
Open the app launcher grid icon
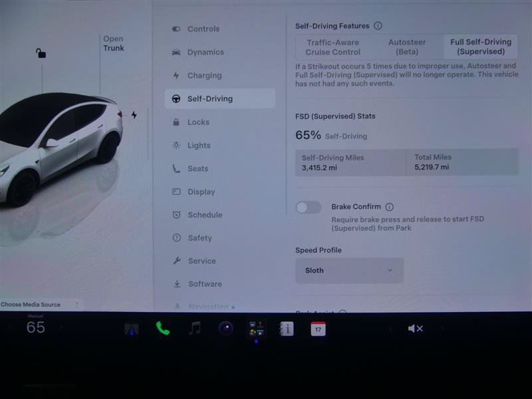pyautogui.click(x=256, y=329)
